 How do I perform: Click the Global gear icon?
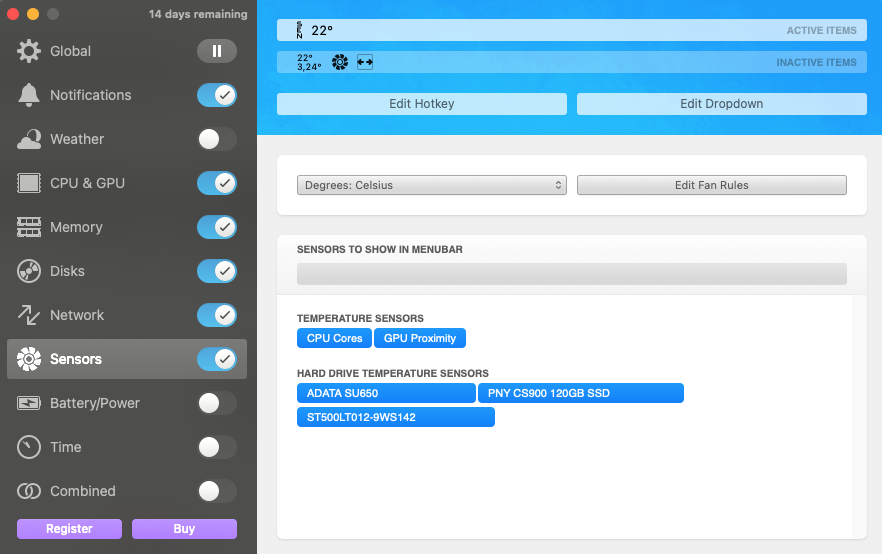click(x=29, y=51)
